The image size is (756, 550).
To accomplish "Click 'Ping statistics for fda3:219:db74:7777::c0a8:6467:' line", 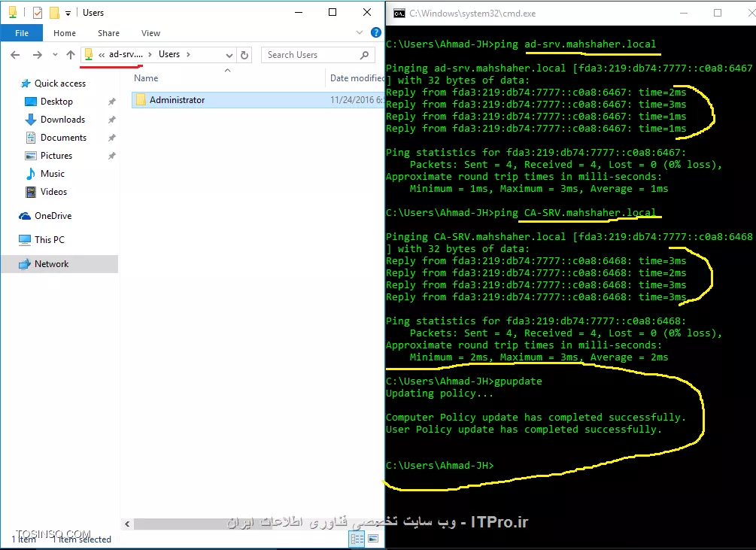I will pos(536,153).
